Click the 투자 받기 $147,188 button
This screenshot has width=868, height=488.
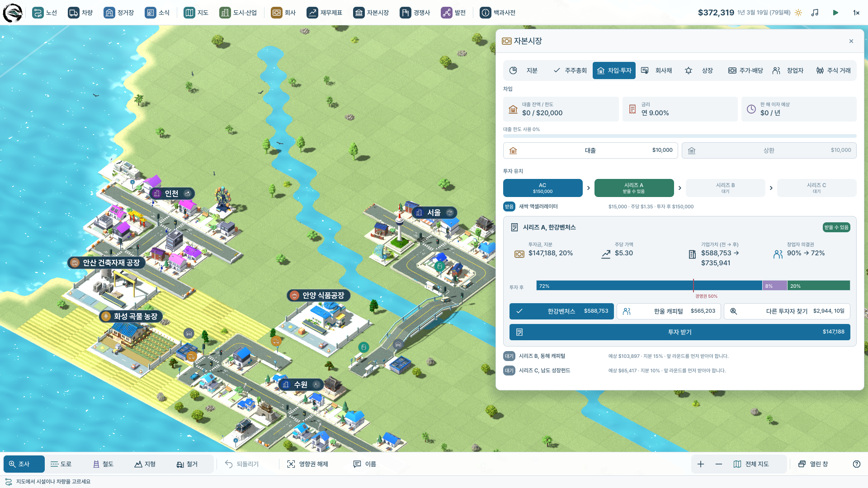click(680, 332)
